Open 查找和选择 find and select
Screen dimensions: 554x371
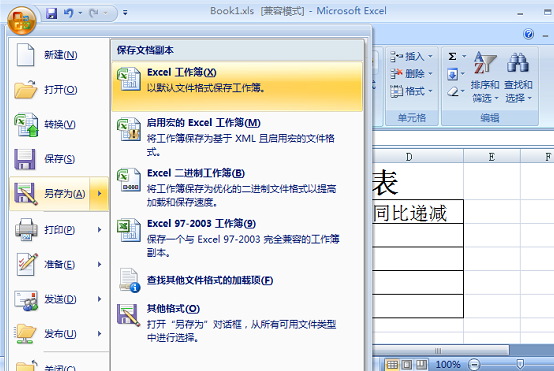[518, 77]
